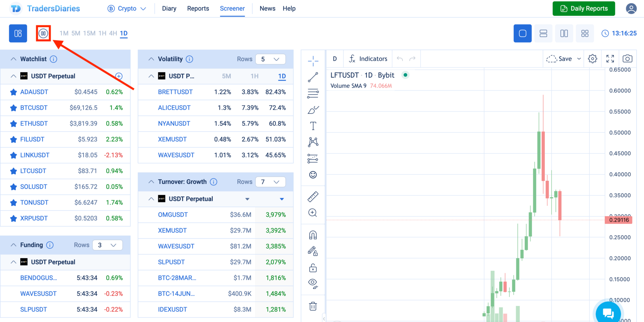Show the Funding info icon
This screenshot has width=644, height=322.
[50, 245]
